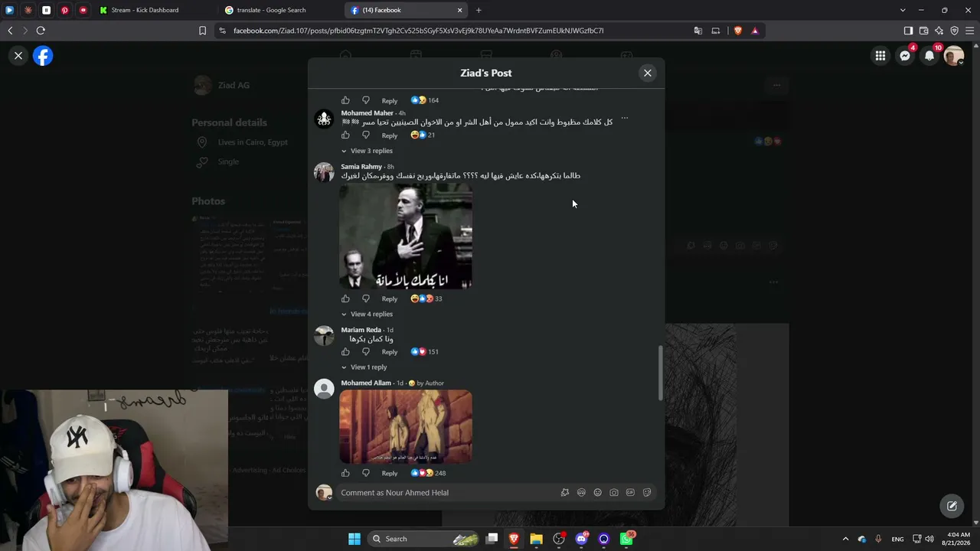
Task: Like Mohamed Allam's comment
Action: pos(345,473)
